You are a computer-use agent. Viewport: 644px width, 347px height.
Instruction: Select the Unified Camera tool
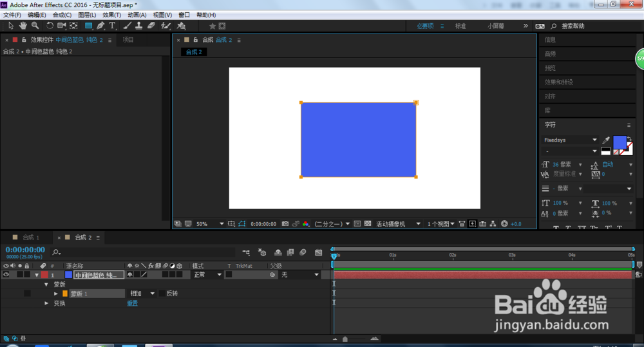click(x=62, y=26)
